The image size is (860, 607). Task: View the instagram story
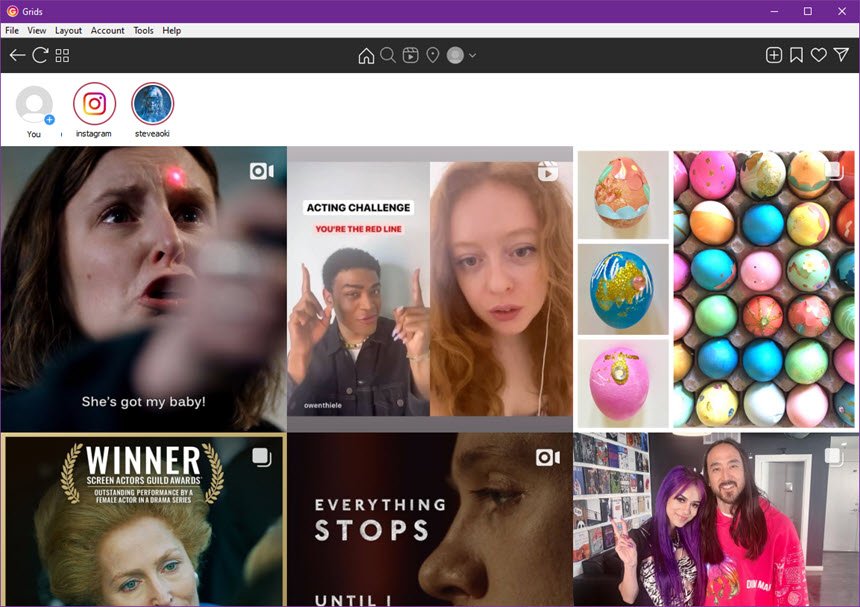click(94, 104)
